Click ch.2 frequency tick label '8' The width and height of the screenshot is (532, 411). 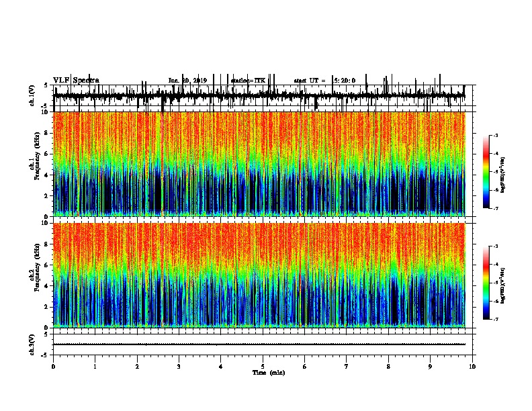click(46, 244)
